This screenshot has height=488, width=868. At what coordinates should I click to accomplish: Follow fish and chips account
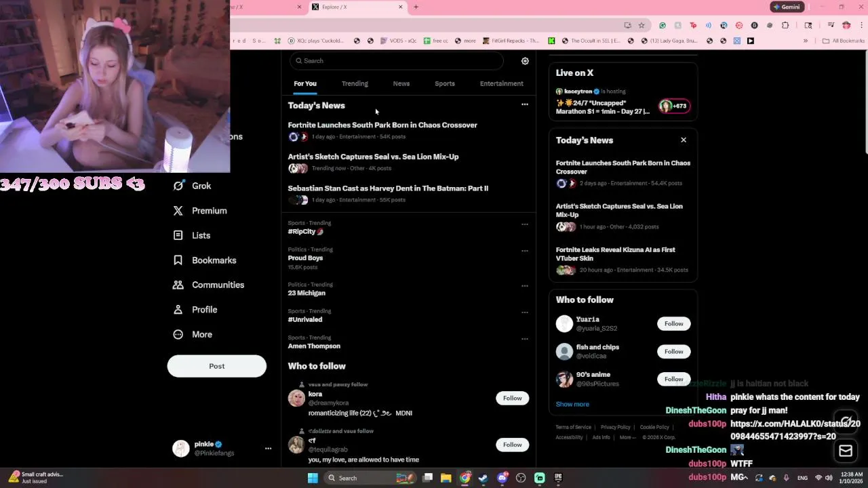pos(674,351)
